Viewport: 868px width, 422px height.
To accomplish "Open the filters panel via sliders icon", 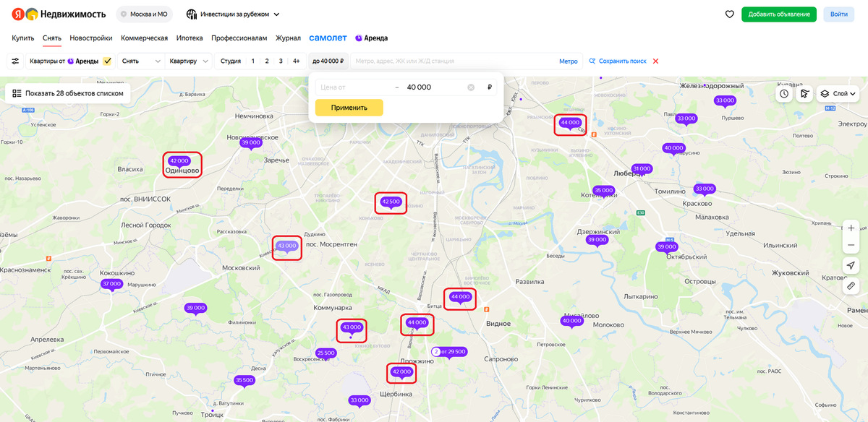I will [x=15, y=61].
